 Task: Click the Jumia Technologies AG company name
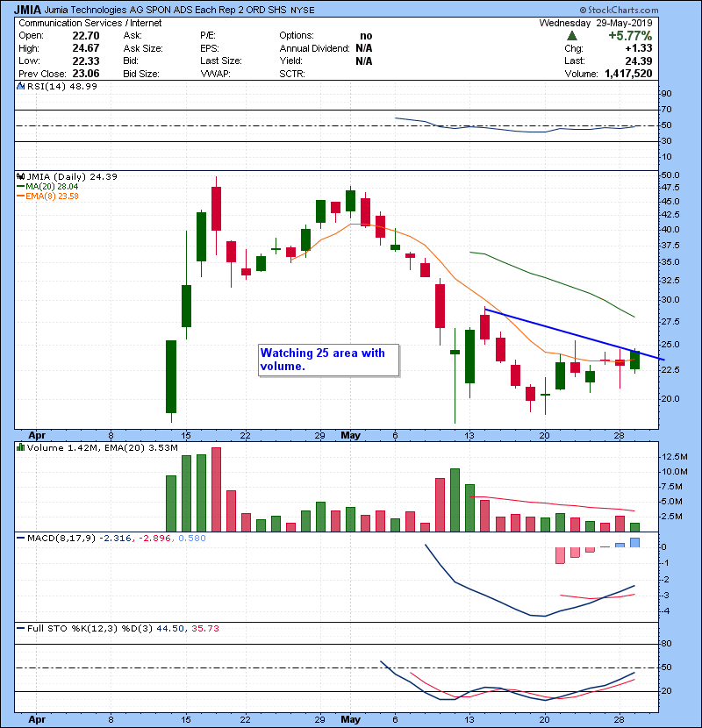166,10
